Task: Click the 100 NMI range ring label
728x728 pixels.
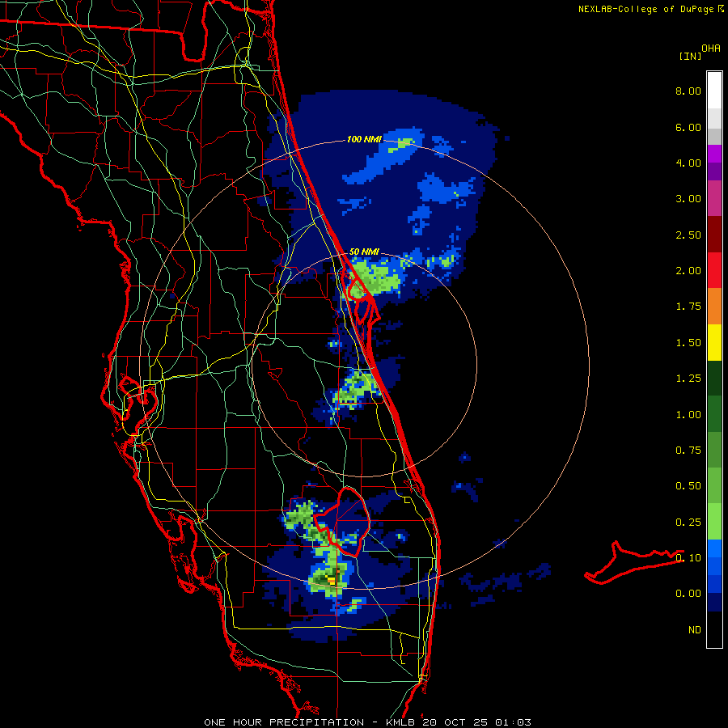Action: click(365, 139)
